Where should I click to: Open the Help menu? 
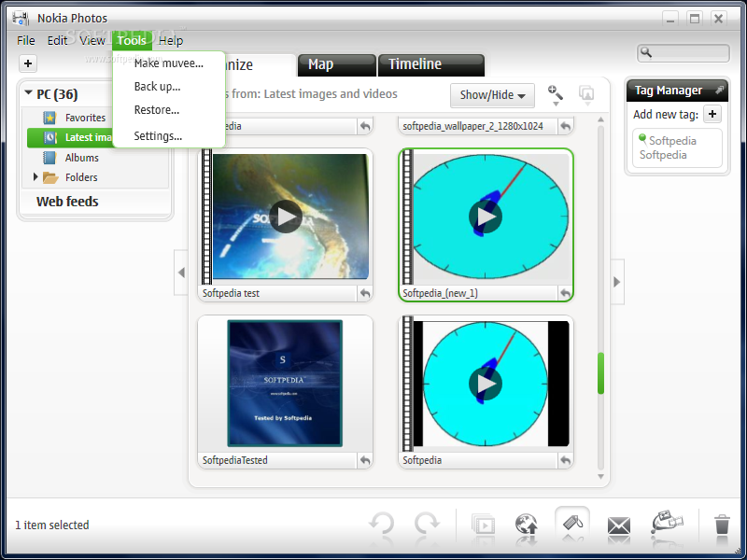pos(171,41)
